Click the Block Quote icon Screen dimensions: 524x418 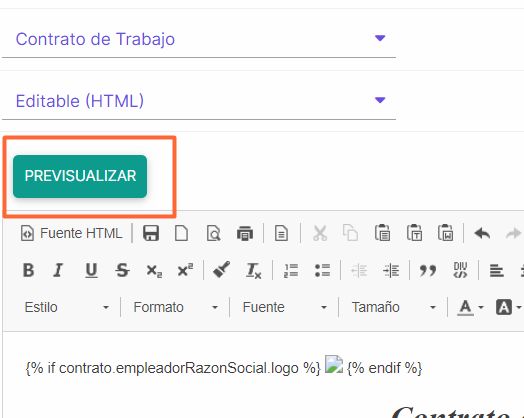(428, 270)
